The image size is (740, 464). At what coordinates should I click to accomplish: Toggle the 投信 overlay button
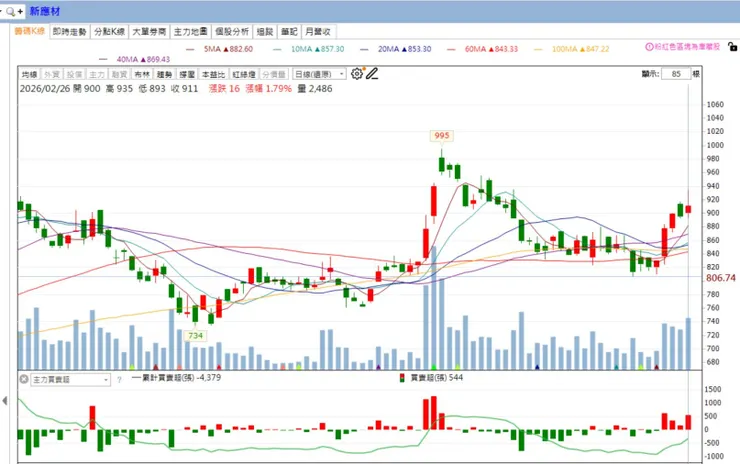(74, 74)
